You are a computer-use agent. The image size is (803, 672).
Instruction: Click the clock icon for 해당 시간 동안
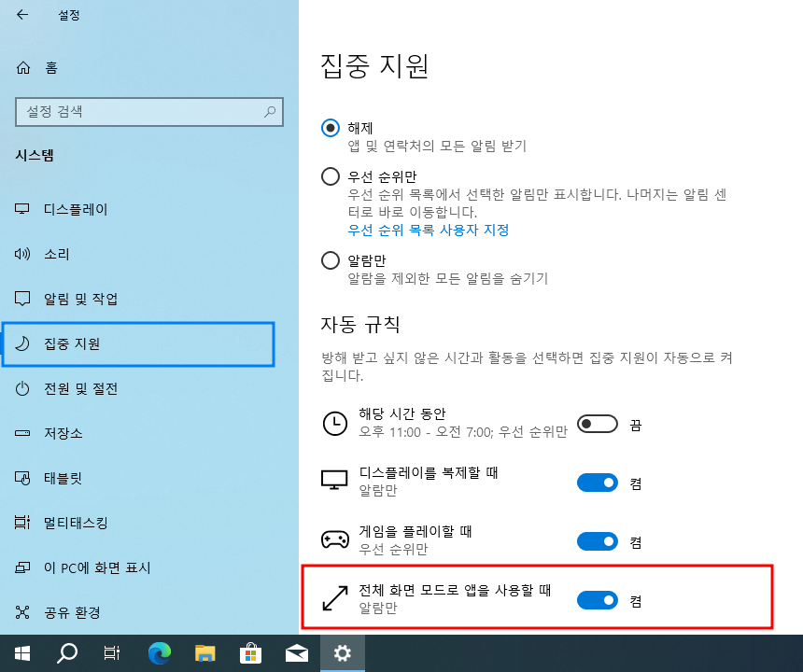pyautogui.click(x=335, y=424)
